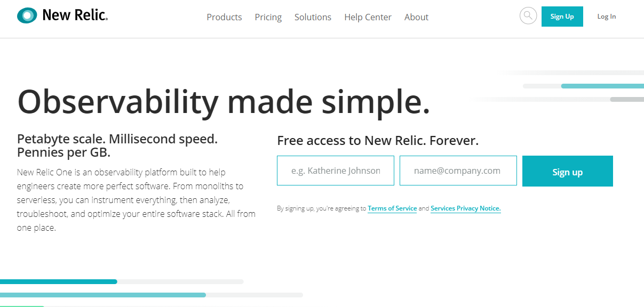Viewport: 644px width, 307px height.
Task: Click the "Observability made simple." headline
Action: [224, 101]
